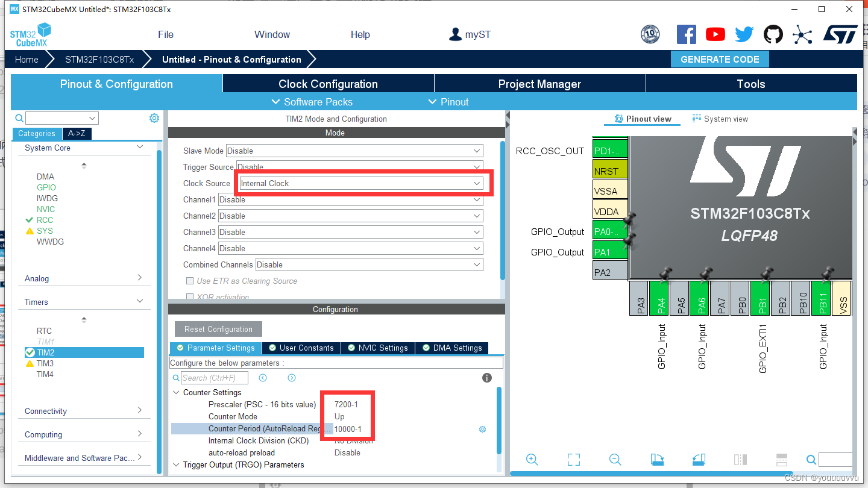Zoom out on the pinout view
This screenshot has height=488, width=868.
point(615,460)
